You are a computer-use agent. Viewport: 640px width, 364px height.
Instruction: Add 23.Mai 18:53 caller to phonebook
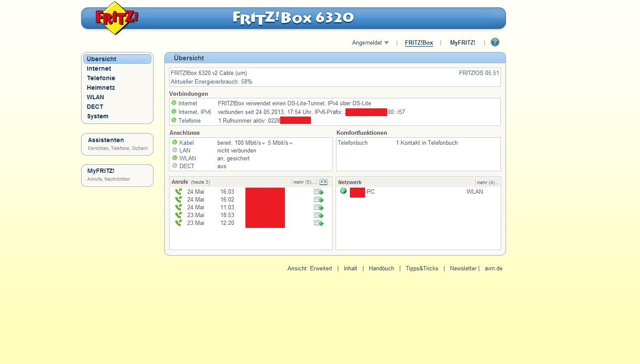tap(319, 215)
